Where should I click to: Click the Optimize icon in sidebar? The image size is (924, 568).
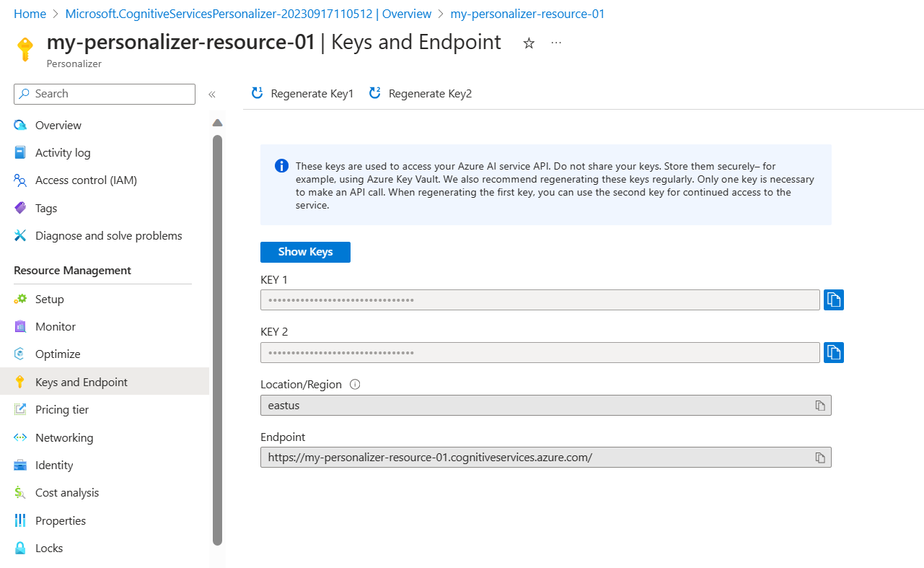pos(20,354)
